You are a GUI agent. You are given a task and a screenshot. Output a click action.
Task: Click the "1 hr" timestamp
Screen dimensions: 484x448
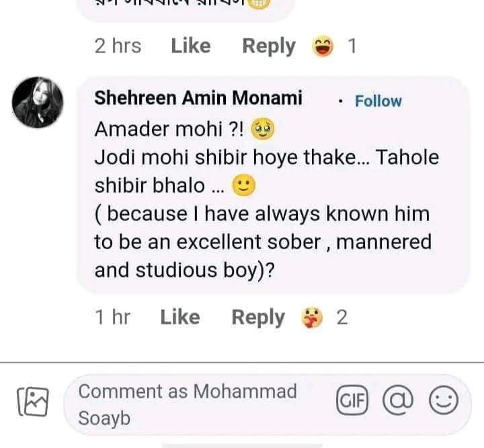tap(112, 317)
